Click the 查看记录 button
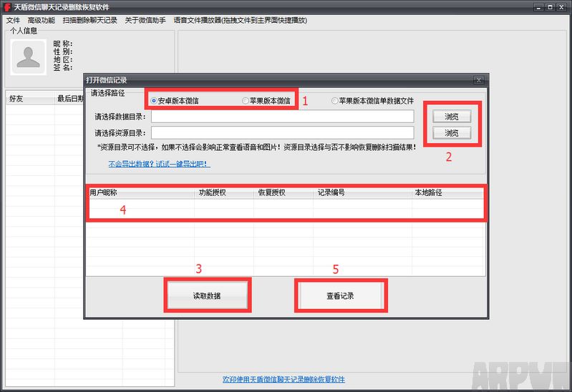Screen dimensions: 572x392 [x=340, y=295]
